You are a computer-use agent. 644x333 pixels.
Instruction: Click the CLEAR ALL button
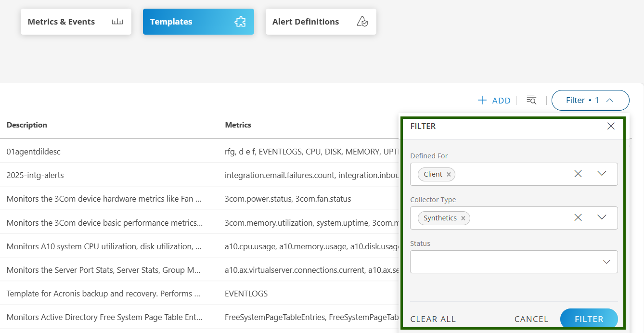433,319
